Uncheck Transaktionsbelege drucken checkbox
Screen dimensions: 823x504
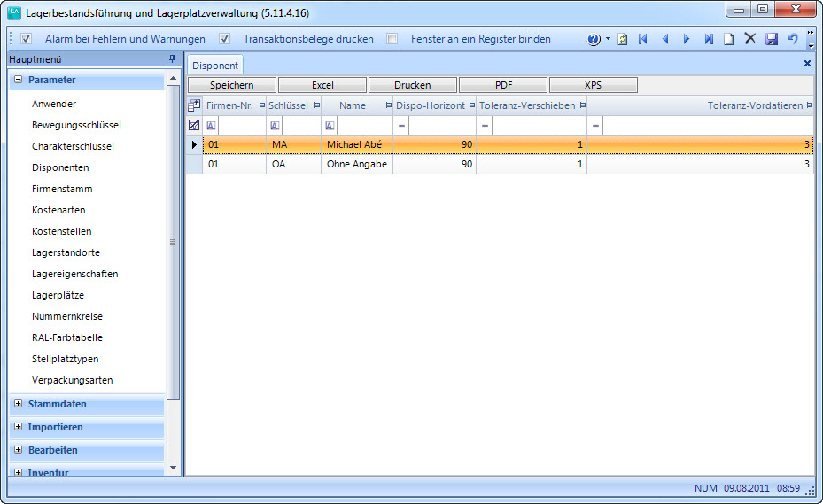[x=225, y=39]
